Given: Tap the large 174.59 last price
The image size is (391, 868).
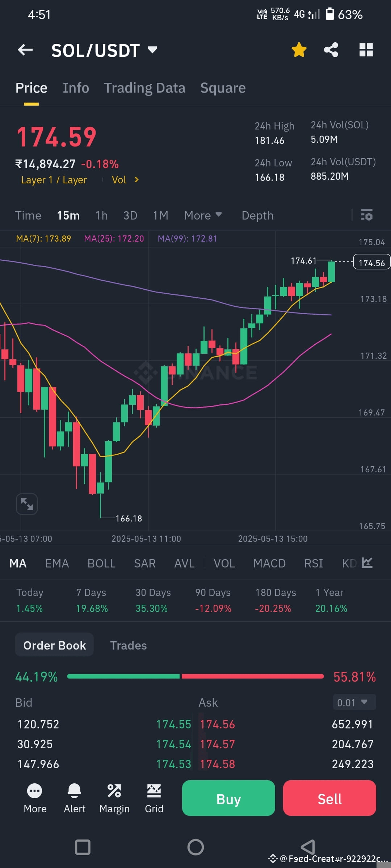Looking at the screenshot, I should (x=56, y=137).
